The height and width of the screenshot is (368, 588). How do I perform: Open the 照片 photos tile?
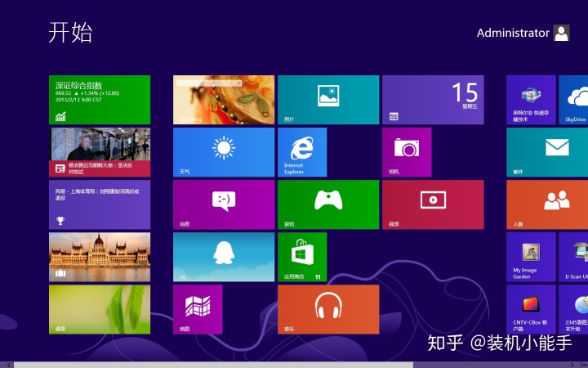pos(328,100)
